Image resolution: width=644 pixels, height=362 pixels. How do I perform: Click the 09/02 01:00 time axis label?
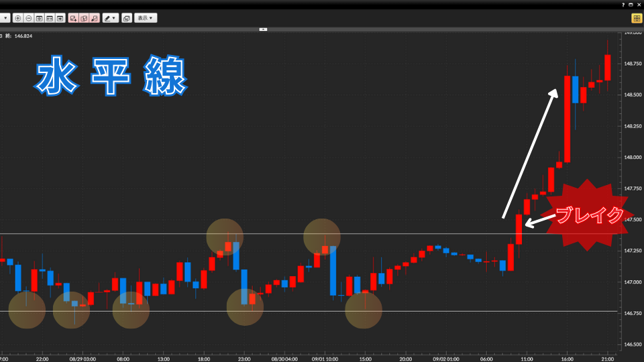coord(445,358)
